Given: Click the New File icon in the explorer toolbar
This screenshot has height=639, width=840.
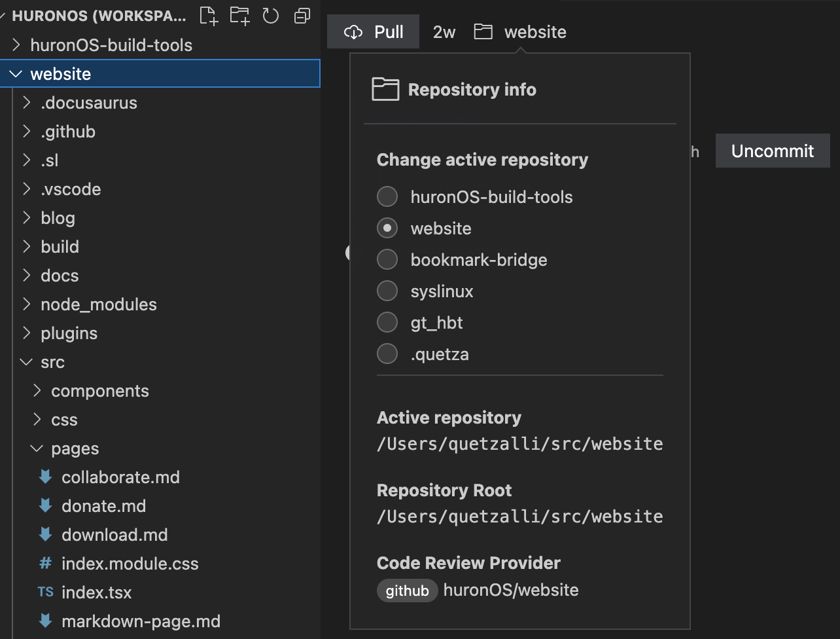Looking at the screenshot, I should [x=208, y=16].
